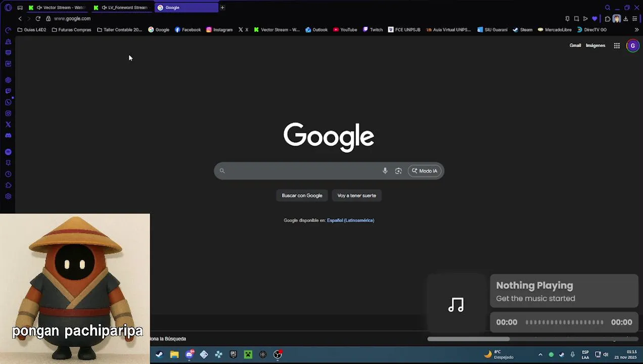Open the player play icon in toolbar
643x364 pixels.
[x=585, y=19]
